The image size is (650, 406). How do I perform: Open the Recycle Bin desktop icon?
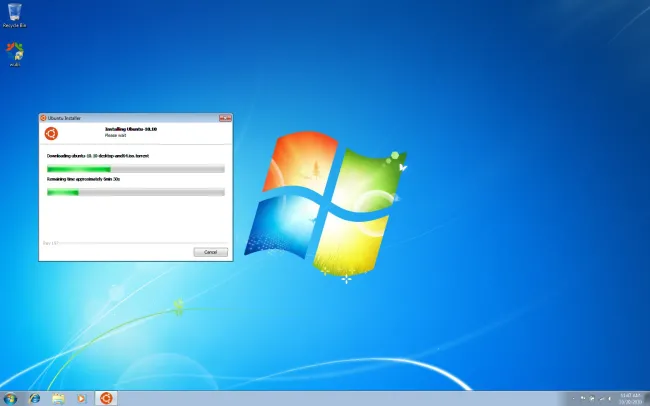point(15,15)
